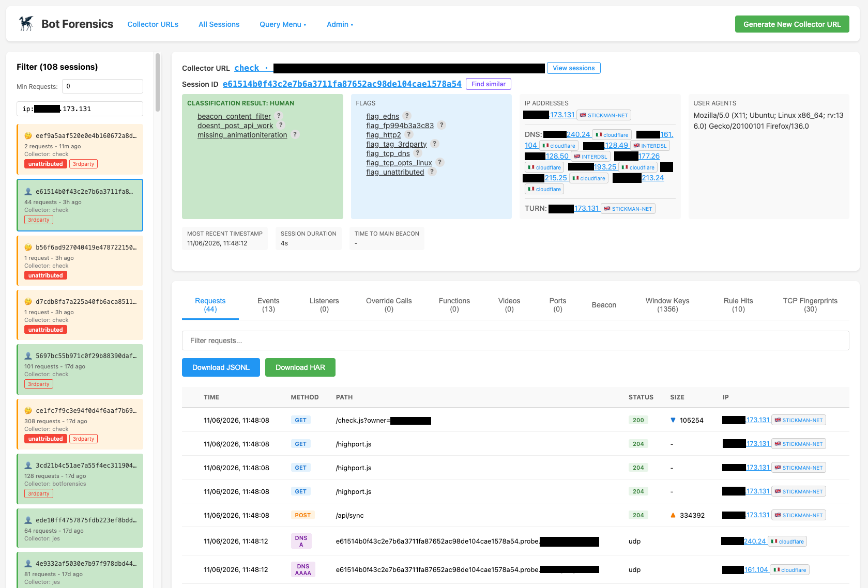Switch to the Events (13) tab
This screenshot has width=868, height=588.
268,305
